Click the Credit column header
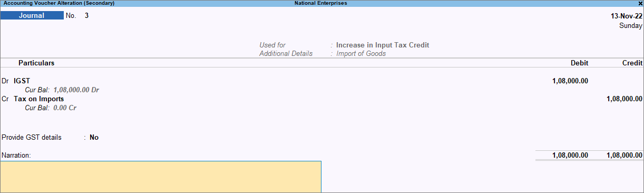Image resolution: width=644 pixels, height=193 pixels. (632, 63)
